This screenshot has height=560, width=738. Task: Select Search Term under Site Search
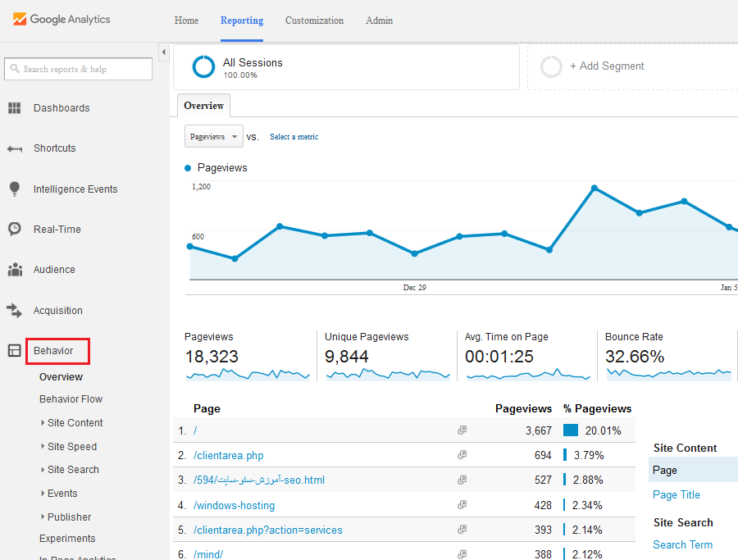(x=682, y=544)
